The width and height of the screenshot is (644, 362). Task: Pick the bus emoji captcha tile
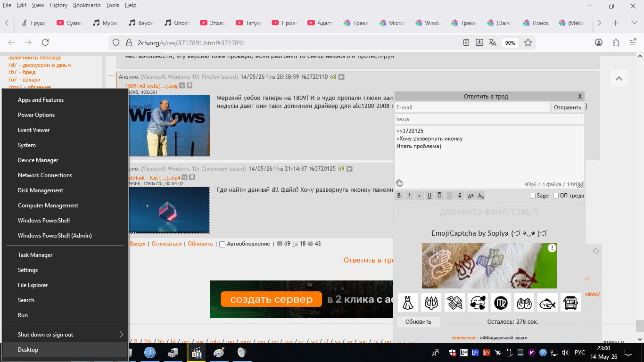pyautogui.click(x=570, y=303)
